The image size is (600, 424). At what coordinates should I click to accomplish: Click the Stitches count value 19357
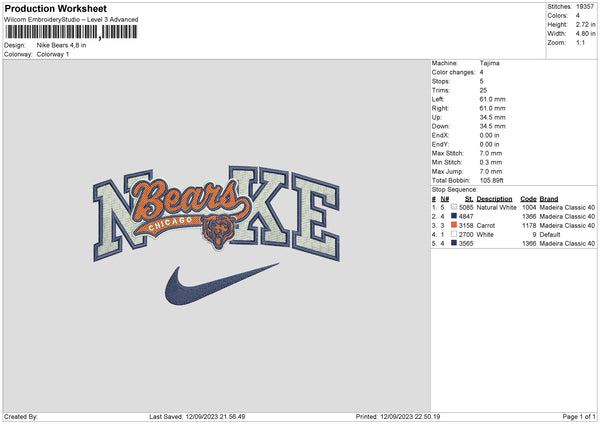[587, 6]
